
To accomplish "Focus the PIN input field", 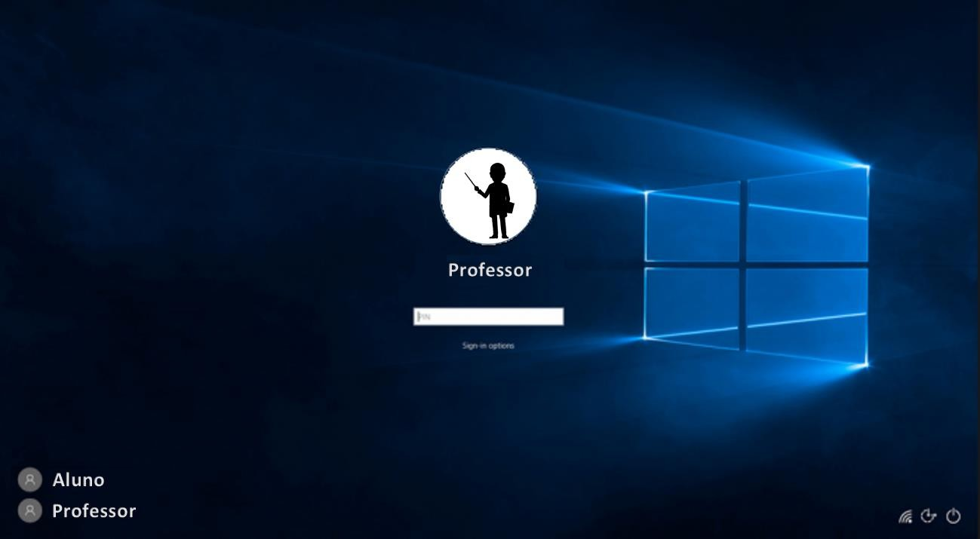I will click(488, 317).
